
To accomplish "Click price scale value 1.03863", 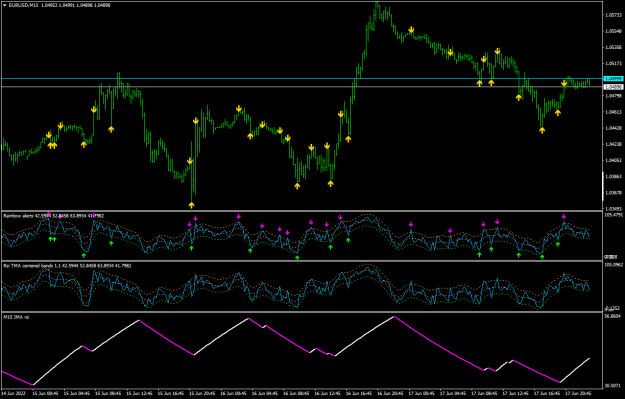I will click(613, 176).
